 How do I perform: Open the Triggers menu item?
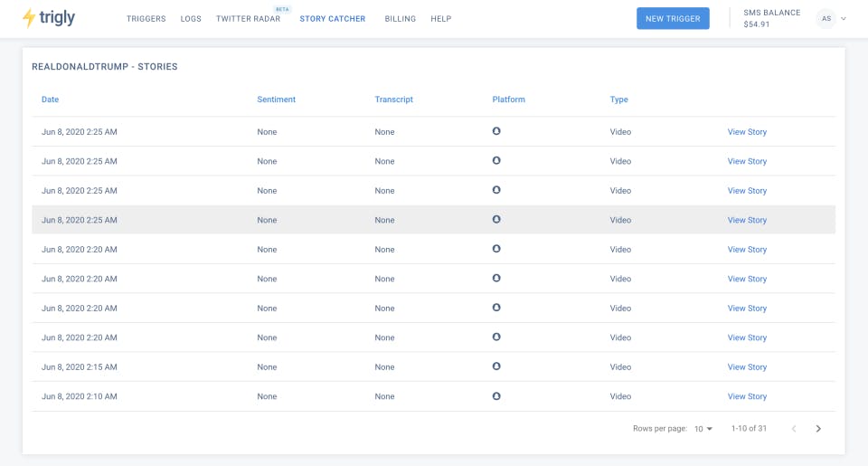click(x=146, y=19)
